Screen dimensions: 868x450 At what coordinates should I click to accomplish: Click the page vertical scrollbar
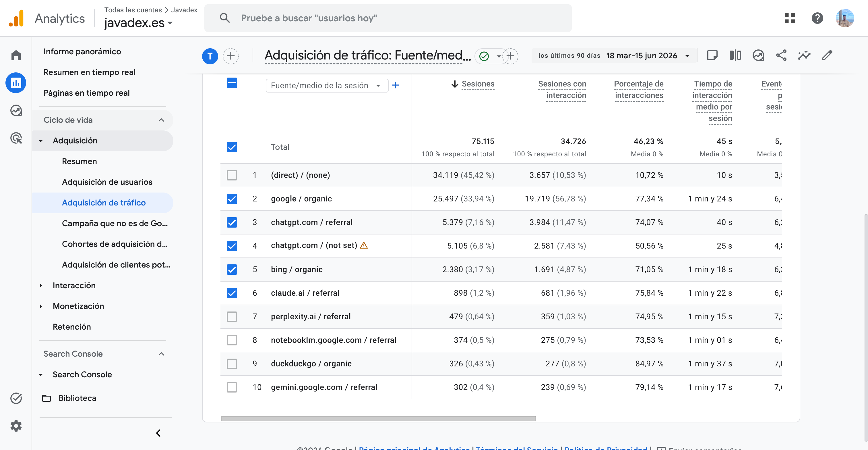click(x=866, y=327)
